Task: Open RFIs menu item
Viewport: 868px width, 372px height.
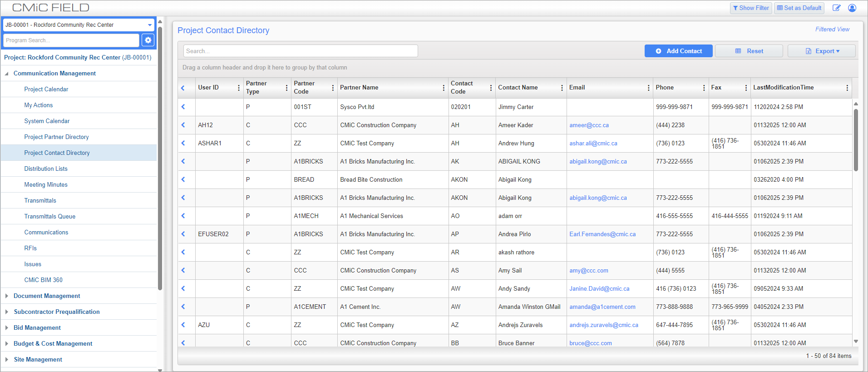Action: (30, 248)
